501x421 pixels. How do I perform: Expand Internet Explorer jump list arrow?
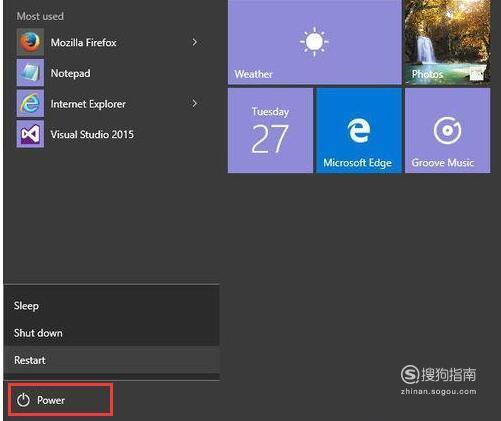coord(195,104)
